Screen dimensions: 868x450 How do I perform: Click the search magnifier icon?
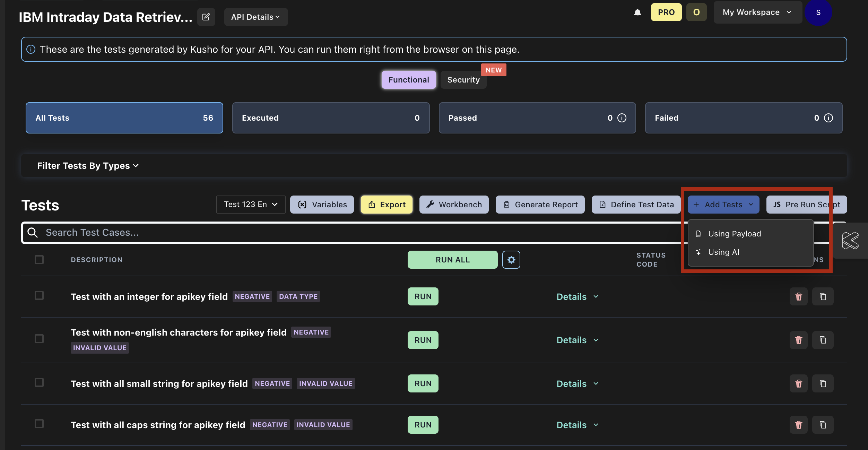point(33,232)
